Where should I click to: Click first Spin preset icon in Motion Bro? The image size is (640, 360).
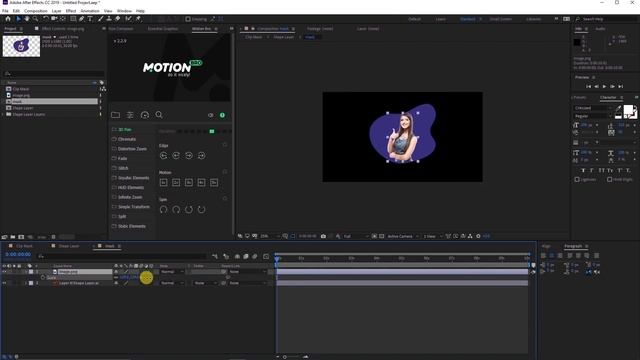[163, 209]
